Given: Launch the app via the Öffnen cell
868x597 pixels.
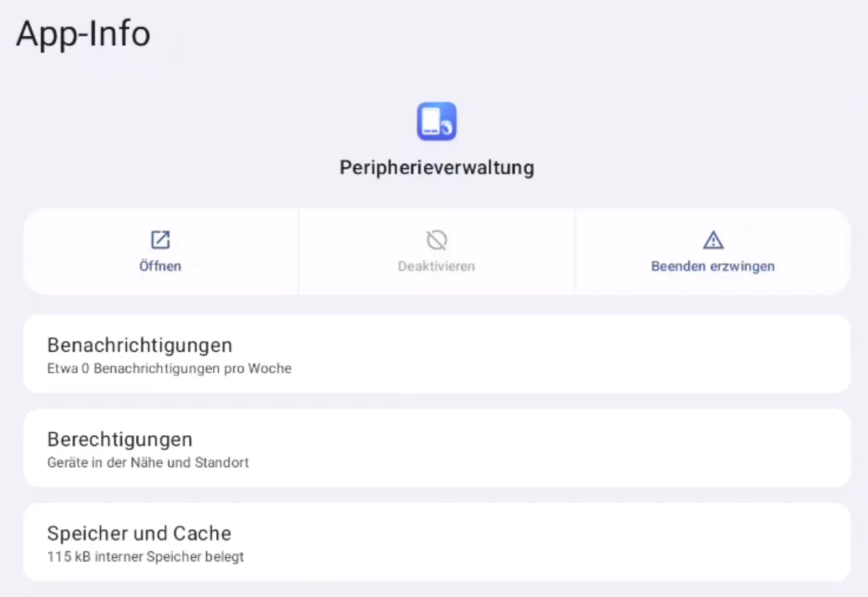Looking at the screenshot, I should click(160, 252).
